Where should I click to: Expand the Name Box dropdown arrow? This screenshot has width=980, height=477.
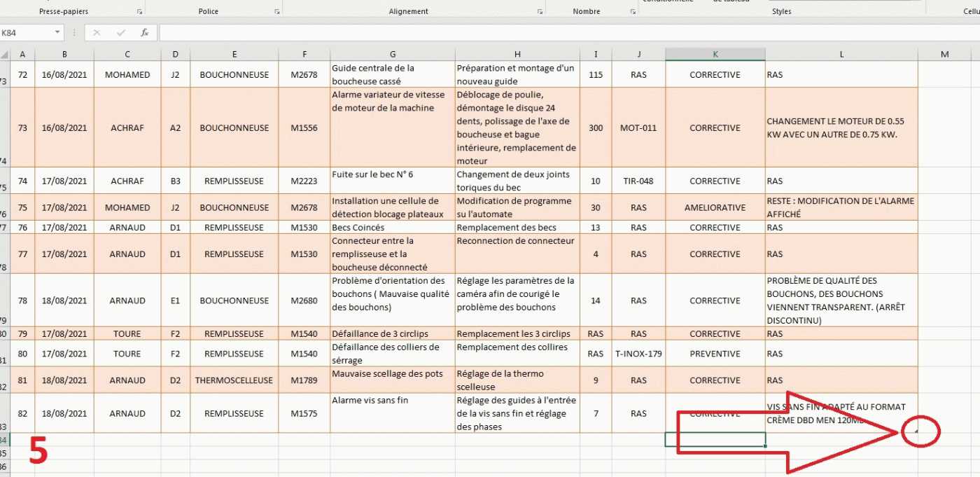[x=57, y=33]
